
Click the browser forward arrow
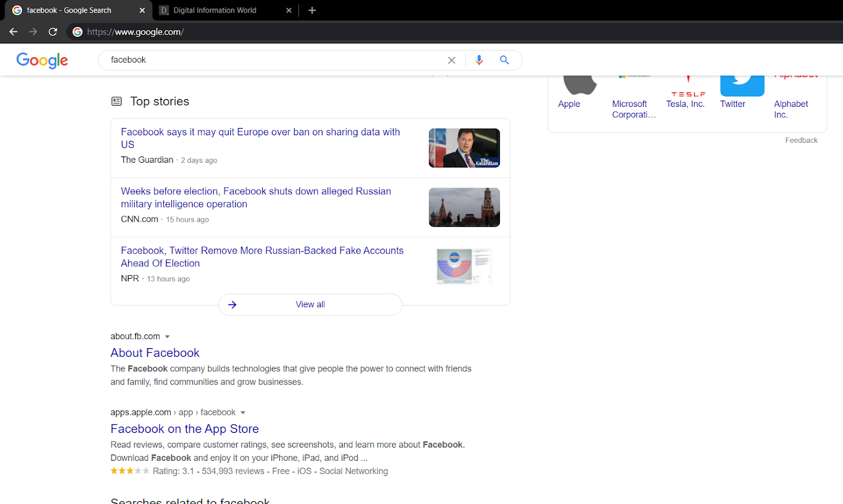[x=33, y=32]
